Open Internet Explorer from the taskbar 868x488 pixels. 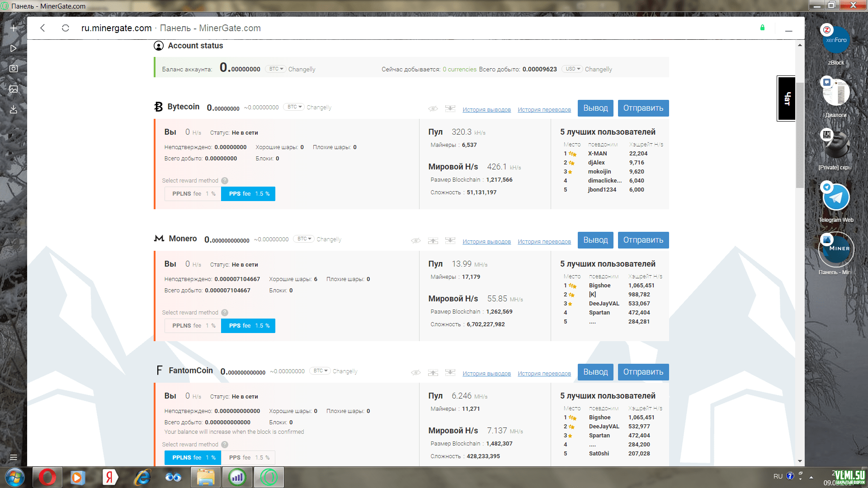pos(142,477)
